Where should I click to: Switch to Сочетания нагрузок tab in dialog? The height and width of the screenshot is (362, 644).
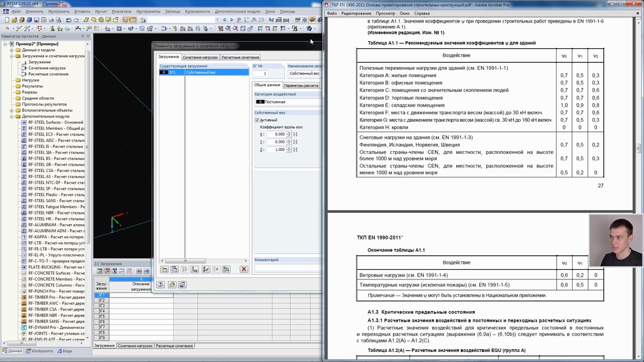click(x=200, y=57)
